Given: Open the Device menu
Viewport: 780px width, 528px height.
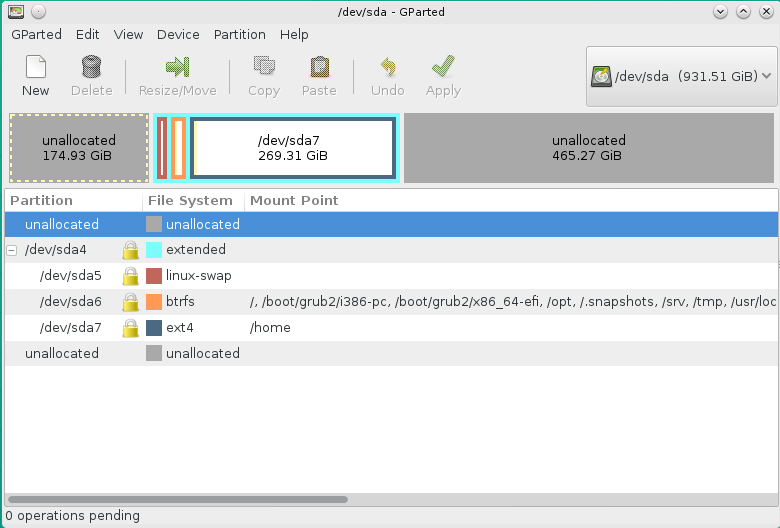Looking at the screenshot, I should point(178,34).
